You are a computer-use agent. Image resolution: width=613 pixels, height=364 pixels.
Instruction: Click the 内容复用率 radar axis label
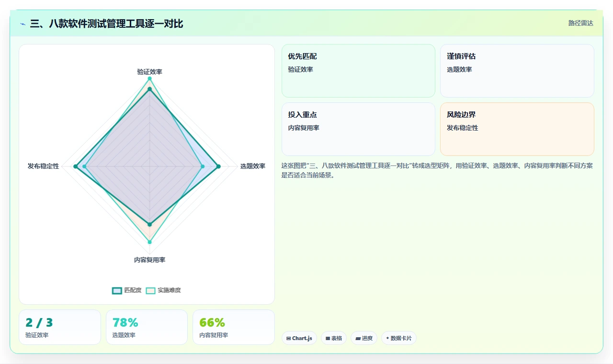point(149,260)
